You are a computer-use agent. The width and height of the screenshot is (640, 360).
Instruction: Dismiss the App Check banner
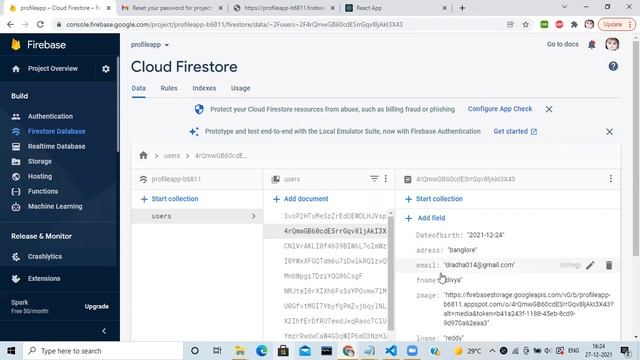click(x=549, y=109)
